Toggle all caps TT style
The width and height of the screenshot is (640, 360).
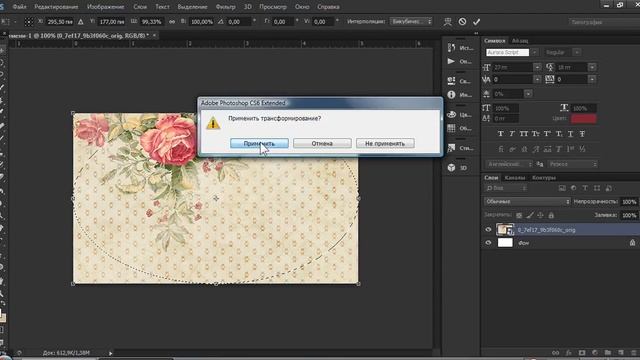524,134
